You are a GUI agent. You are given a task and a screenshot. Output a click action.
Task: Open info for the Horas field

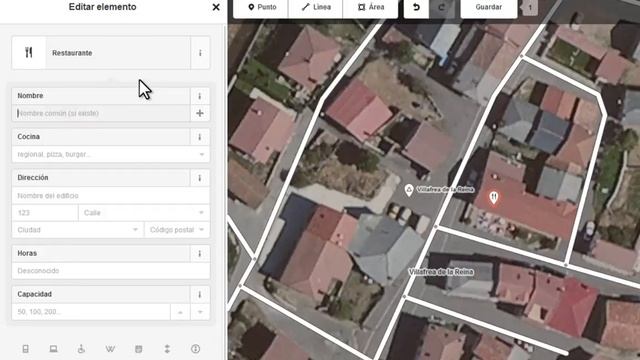click(x=200, y=253)
